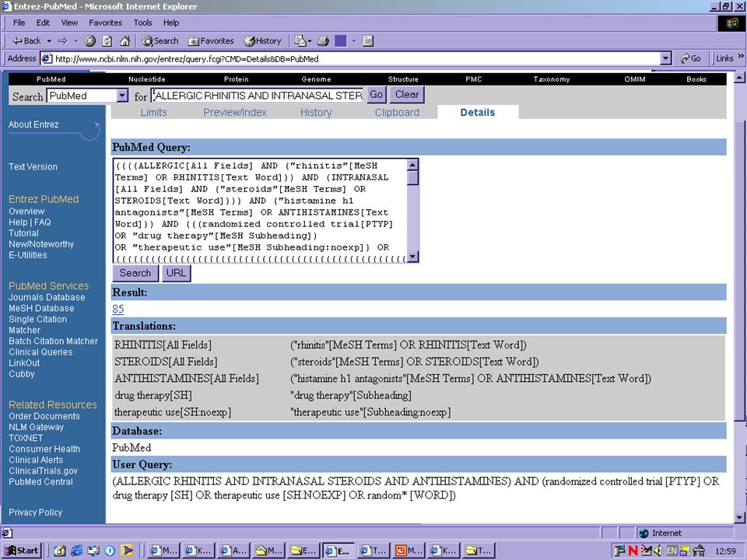Click the Edit page icon in the toolbar
The height and width of the screenshot is (560, 747).
[368, 41]
